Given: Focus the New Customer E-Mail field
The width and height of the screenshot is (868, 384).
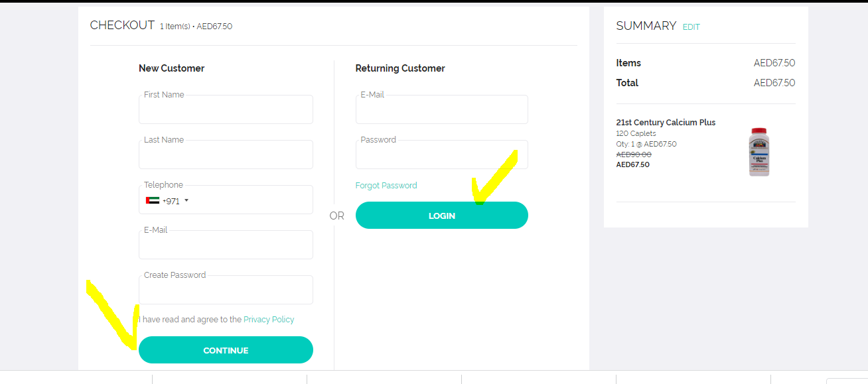Looking at the screenshot, I should click(226, 246).
